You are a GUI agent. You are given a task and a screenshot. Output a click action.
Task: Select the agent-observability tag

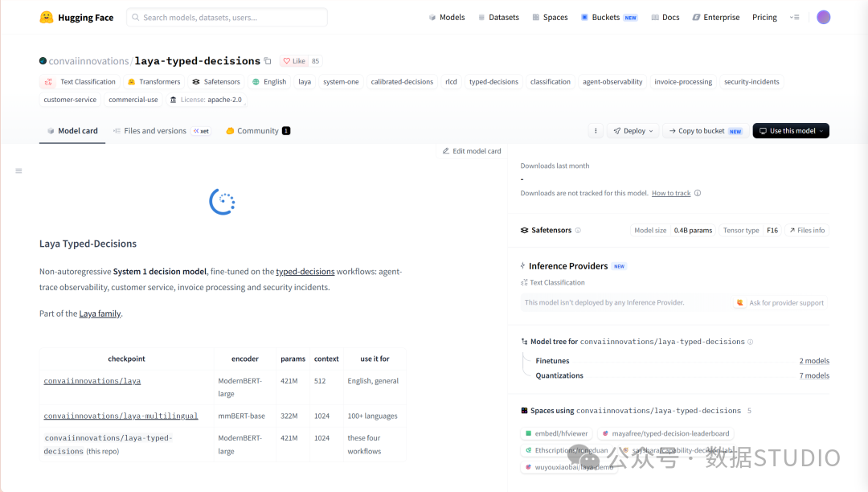(x=612, y=82)
